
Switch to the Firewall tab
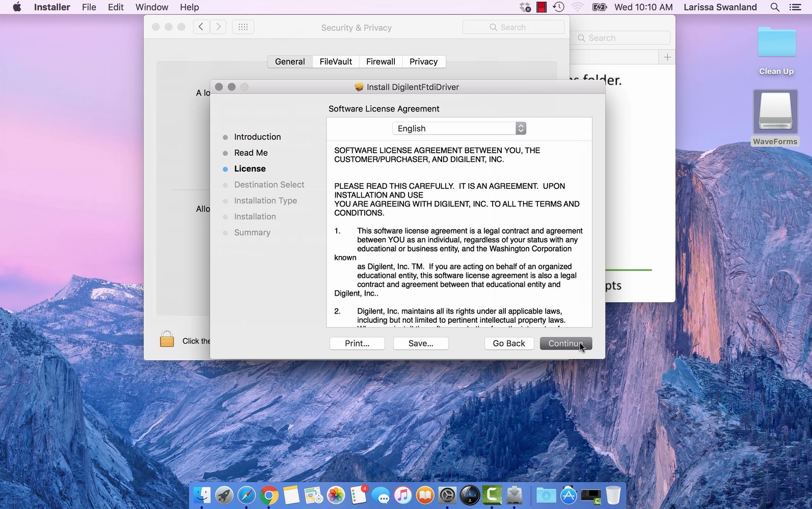pos(381,62)
